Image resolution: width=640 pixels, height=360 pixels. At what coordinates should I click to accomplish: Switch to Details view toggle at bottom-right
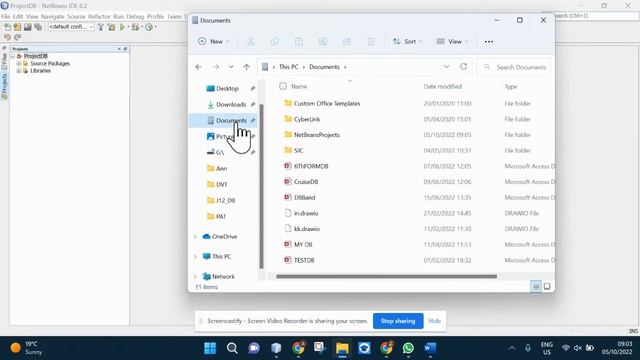(536, 287)
